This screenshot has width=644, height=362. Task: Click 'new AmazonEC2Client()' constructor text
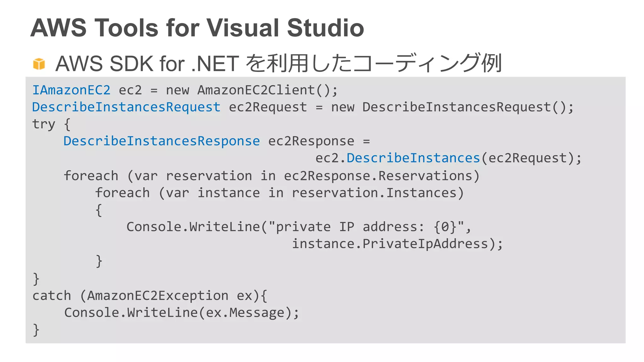[x=252, y=90]
